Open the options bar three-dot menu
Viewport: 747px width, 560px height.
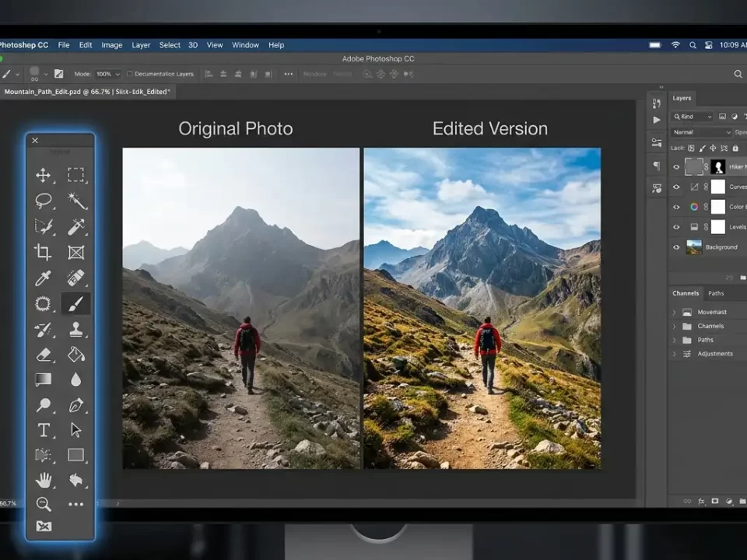pyautogui.click(x=288, y=74)
